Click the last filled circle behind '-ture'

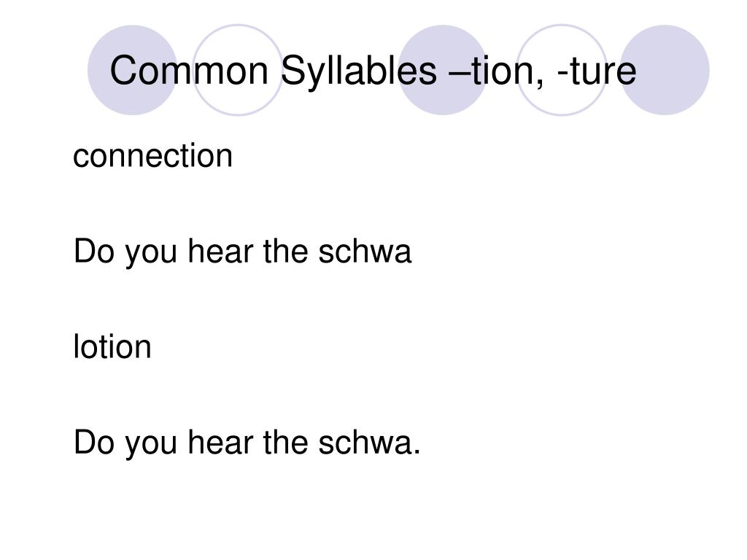coord(665,70)
